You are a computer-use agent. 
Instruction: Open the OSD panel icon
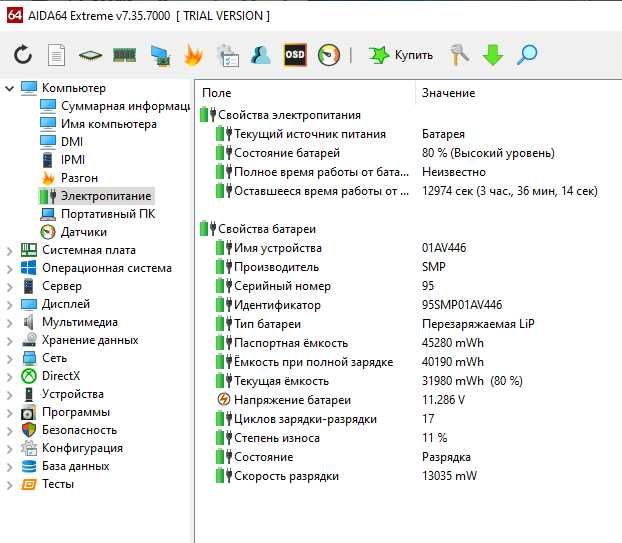pos(295,55)
